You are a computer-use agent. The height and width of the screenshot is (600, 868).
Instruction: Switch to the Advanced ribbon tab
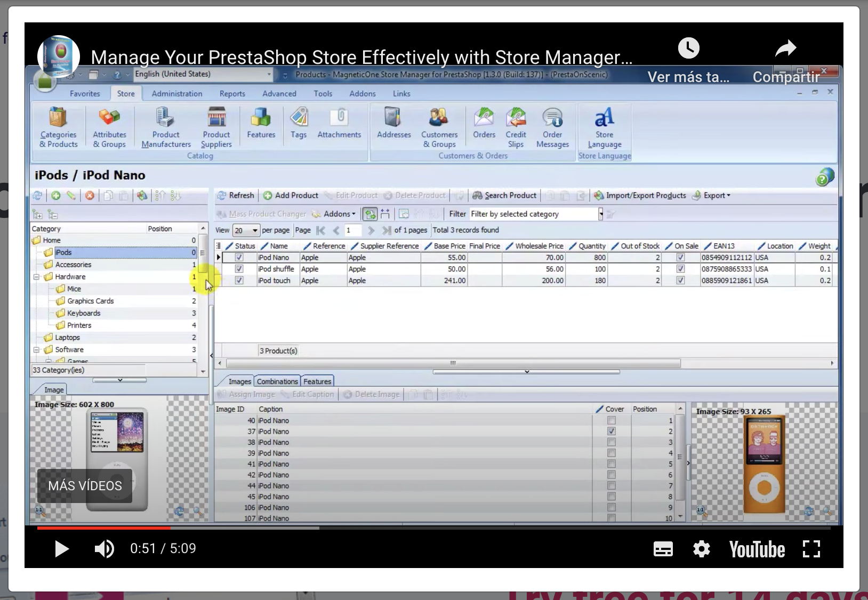coord(279,94)
